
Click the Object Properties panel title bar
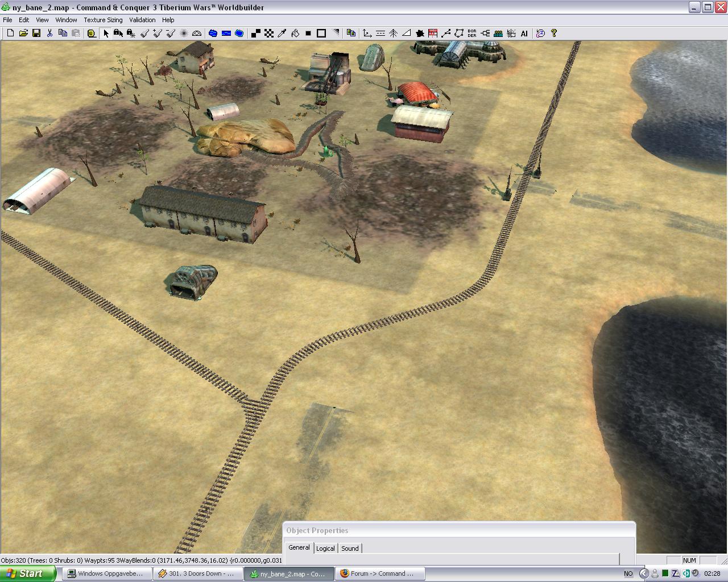[459, 530]
